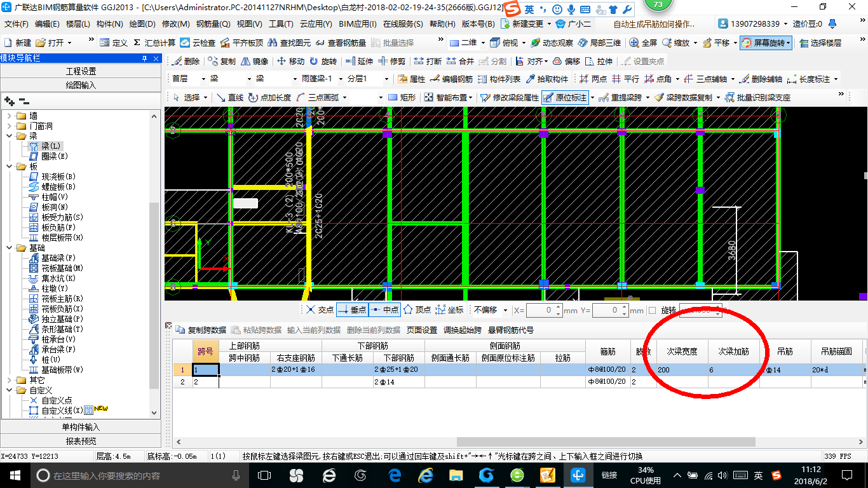Click 调换起始跨 swap start span

(x=463, y=330)
